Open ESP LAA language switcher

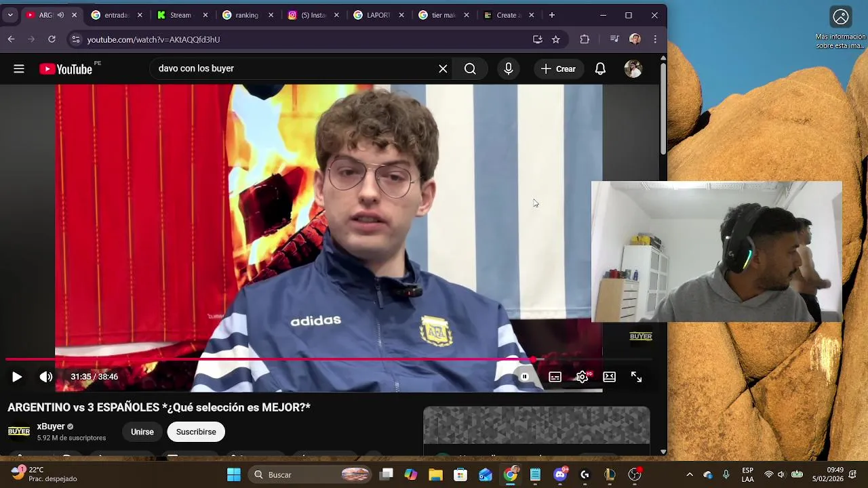(x=747, y=474)
